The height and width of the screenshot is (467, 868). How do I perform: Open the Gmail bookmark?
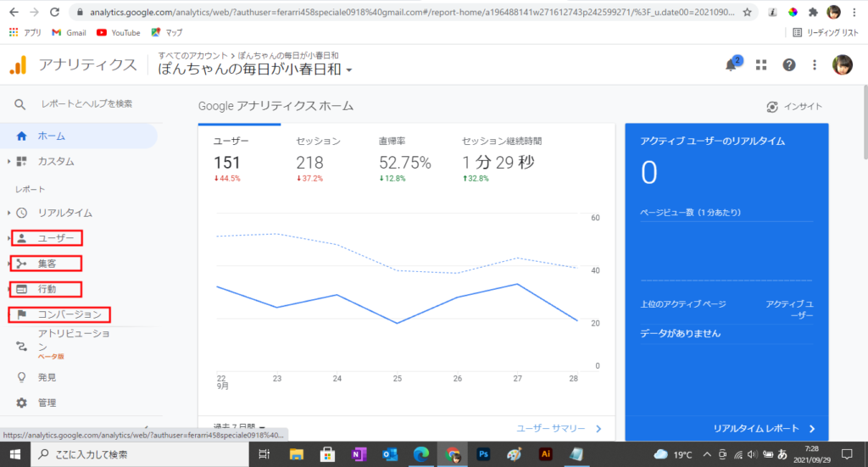click(70, 33)
